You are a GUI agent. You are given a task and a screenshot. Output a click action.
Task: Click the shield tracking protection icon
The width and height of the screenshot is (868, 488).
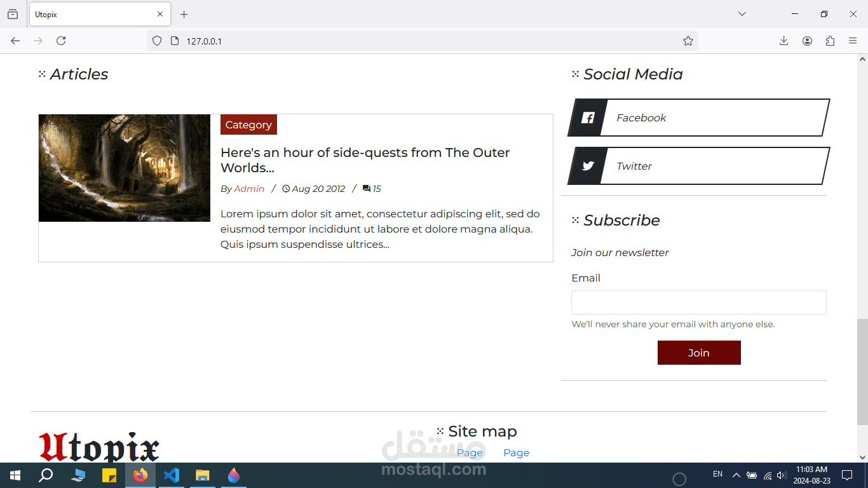(x=157, y=41)
